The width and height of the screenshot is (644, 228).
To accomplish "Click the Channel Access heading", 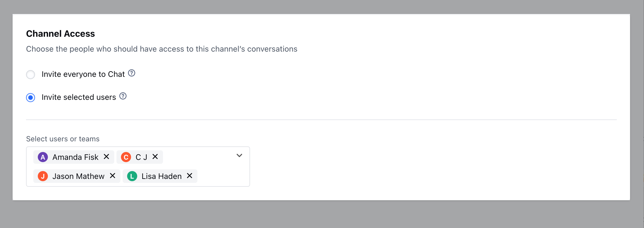I will 60,34.
